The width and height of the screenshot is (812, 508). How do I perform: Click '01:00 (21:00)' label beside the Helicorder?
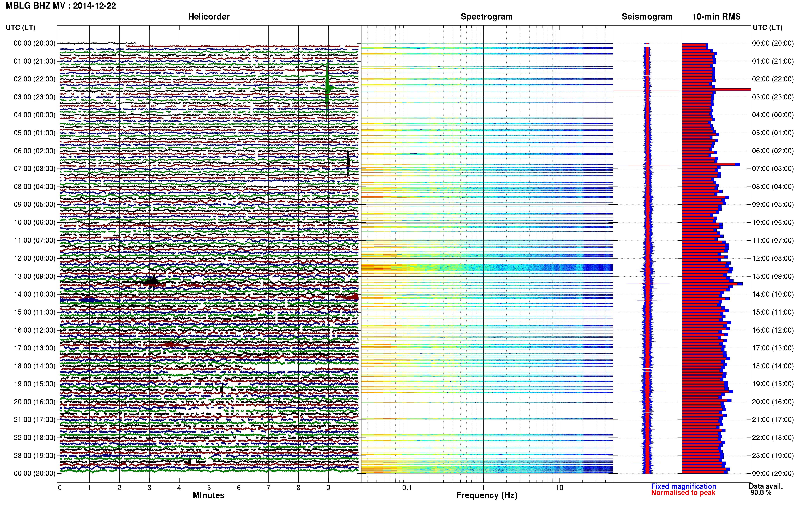tap(34, 61)
